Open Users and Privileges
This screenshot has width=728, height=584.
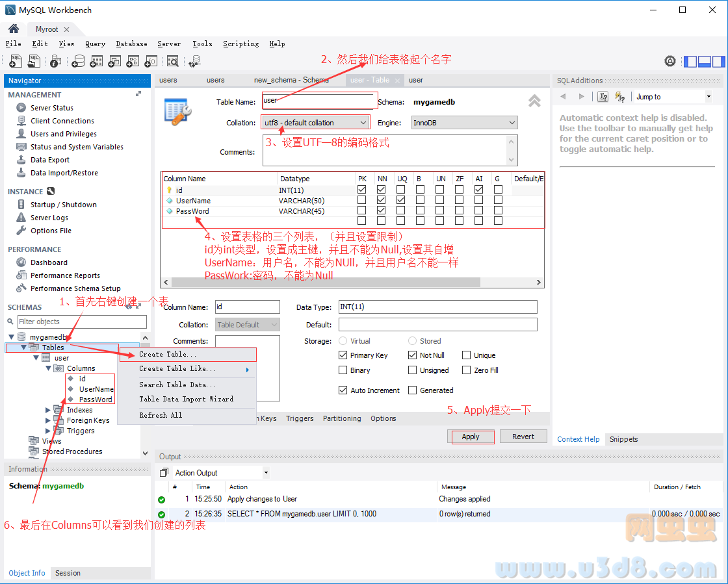tap(63, 134)
